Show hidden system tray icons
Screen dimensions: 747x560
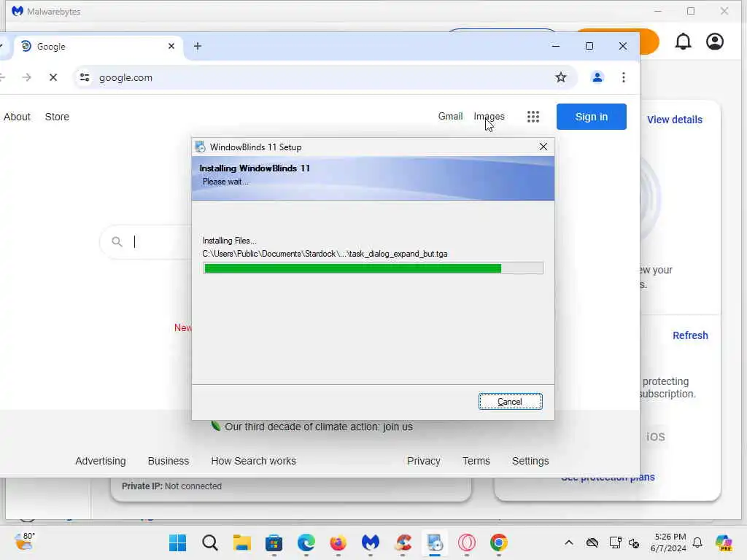[569, 542]
